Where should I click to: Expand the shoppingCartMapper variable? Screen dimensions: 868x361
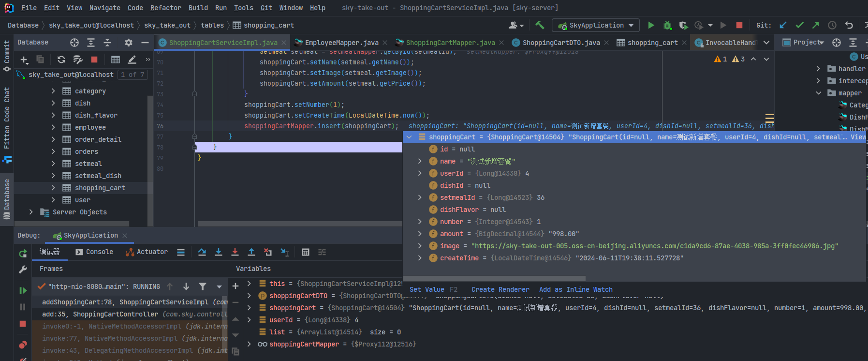coord(249,344)
